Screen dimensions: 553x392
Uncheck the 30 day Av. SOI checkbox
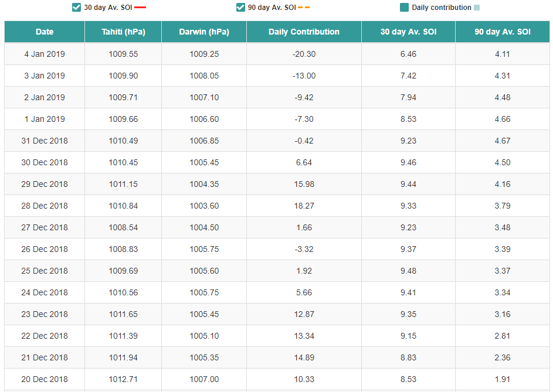coord(77,8)
